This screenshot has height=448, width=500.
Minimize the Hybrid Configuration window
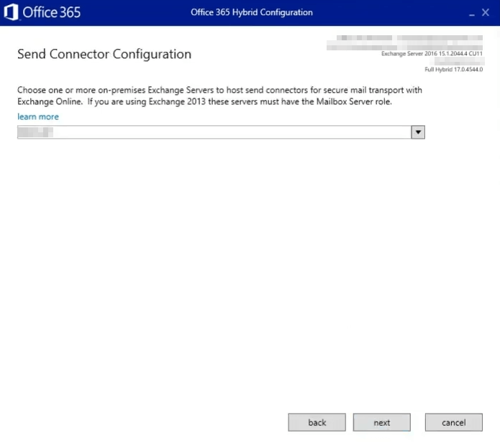472,13
